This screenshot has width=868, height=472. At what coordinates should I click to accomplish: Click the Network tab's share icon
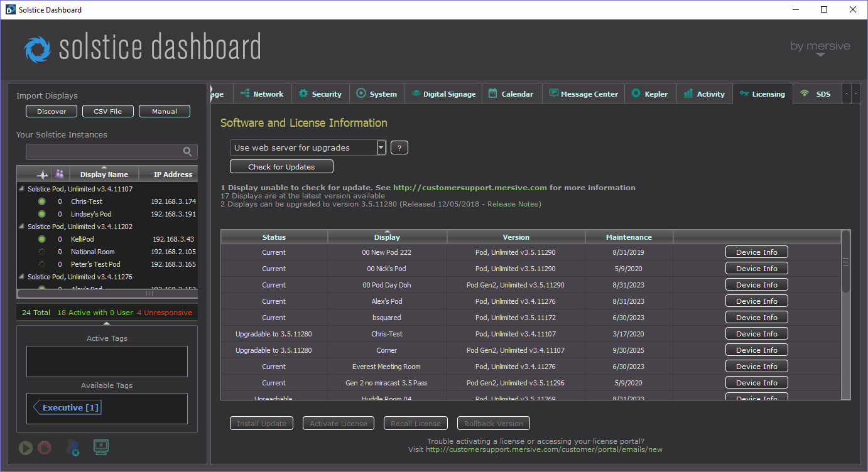245,94
